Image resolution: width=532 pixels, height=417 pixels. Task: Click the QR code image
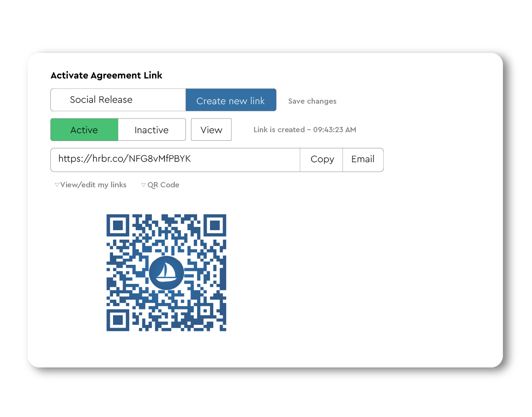tap(166, 272)
